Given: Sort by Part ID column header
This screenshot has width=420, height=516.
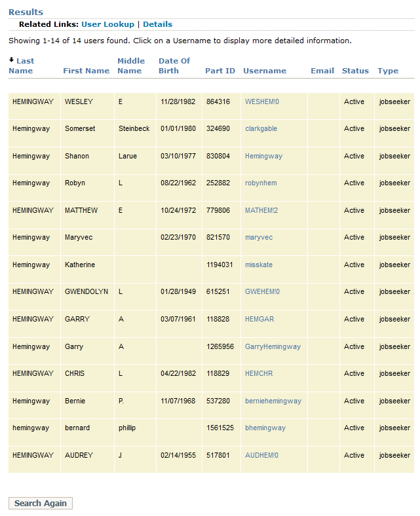Looking at the screenshot, I should pos(220,71).
